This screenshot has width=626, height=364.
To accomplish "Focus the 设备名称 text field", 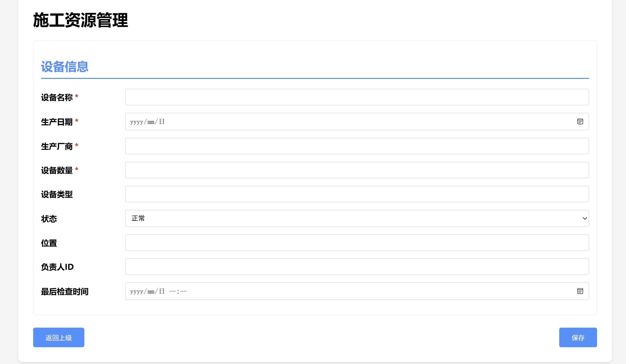I will pos(357,97).
